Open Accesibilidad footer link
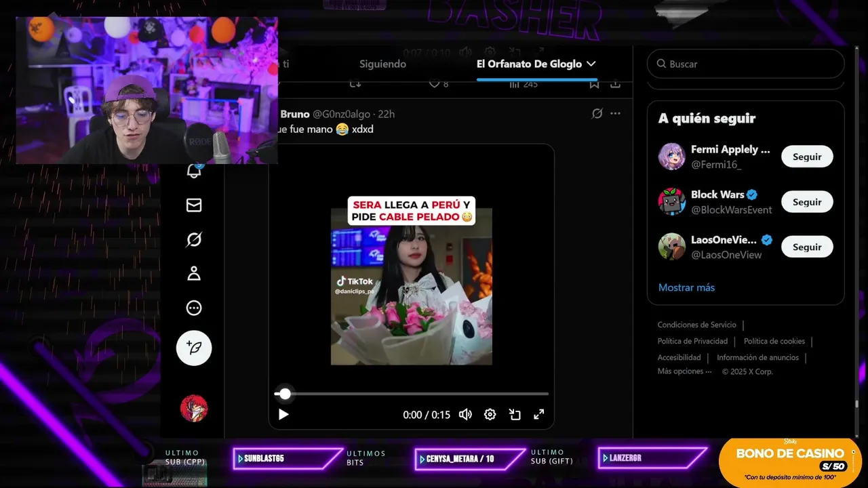This screenshot has height=488, width=868. pyautogui.click(x=679, y=357)
